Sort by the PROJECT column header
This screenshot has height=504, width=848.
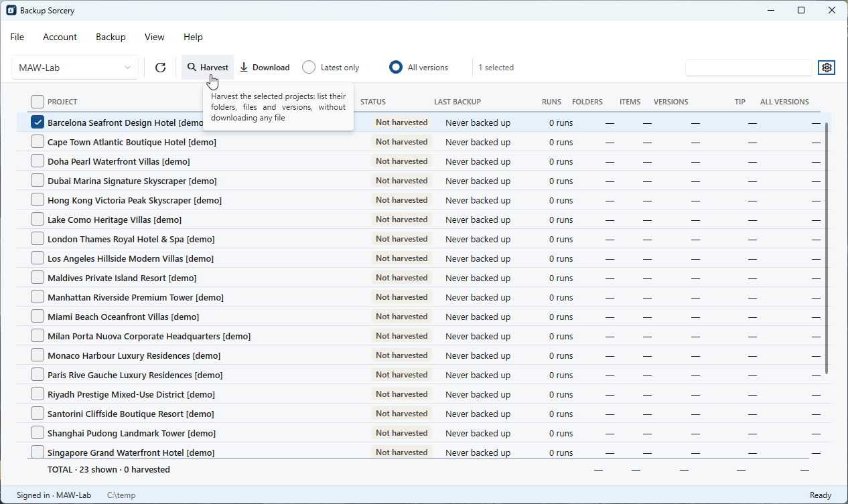click(x=62, y=102)
